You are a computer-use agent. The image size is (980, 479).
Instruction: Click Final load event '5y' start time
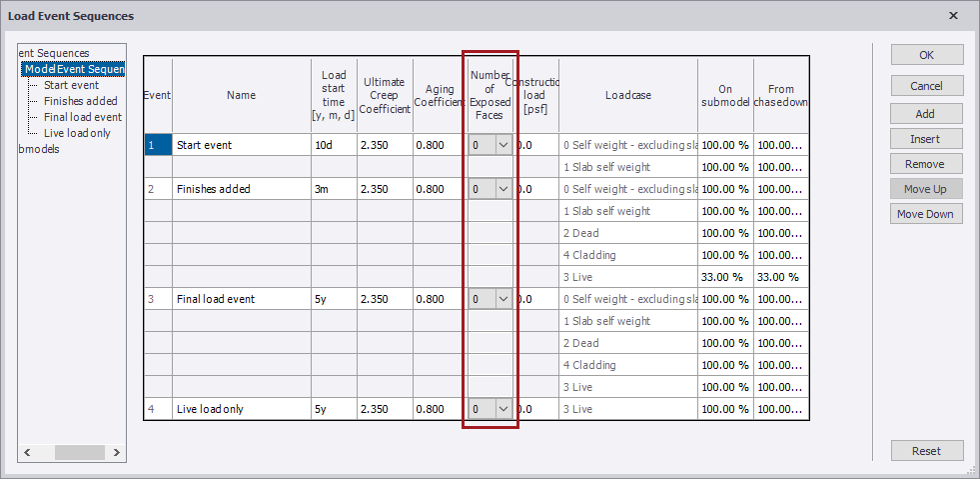[x=334, y=299]
